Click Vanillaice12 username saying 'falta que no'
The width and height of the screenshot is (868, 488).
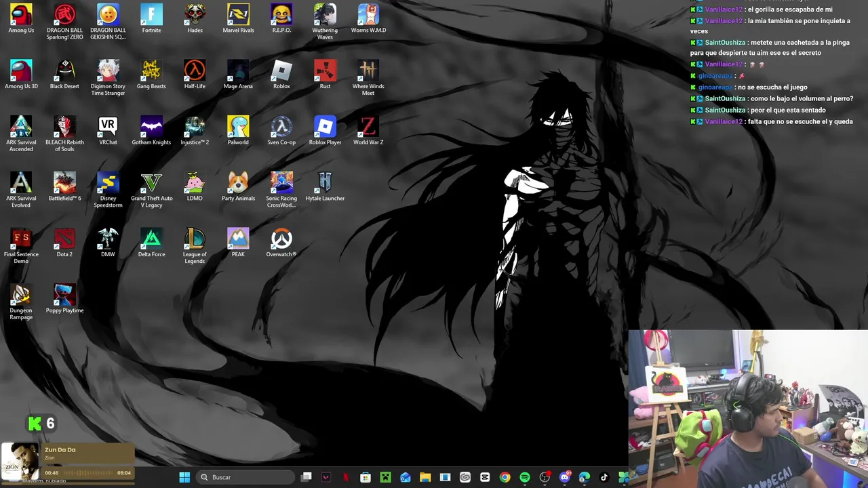click(x=724, y=121)
